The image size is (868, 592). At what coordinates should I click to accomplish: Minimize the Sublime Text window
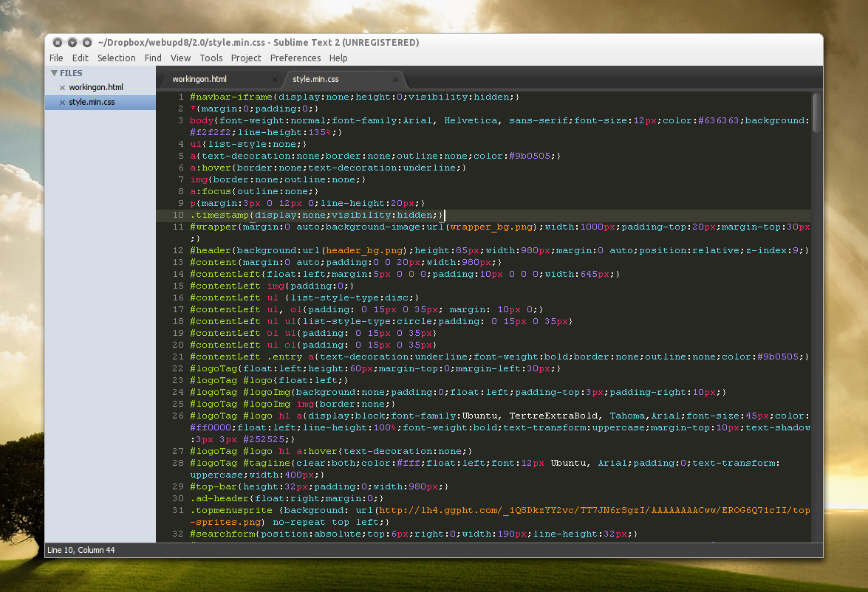[72, 42]
